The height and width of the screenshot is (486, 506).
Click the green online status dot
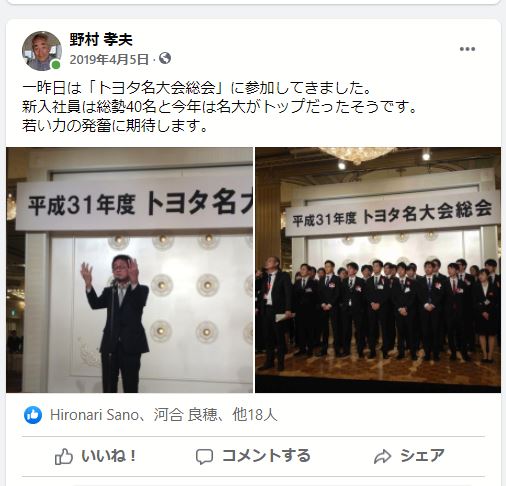[x=56, y=65]
